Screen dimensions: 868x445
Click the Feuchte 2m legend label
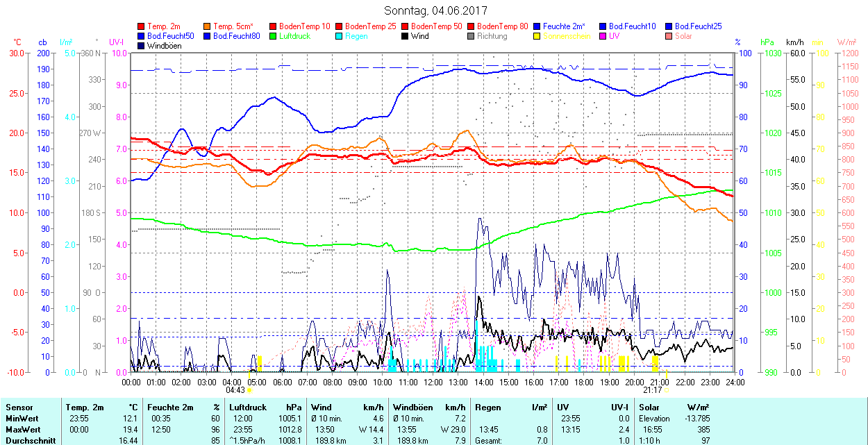pos(565,26)
